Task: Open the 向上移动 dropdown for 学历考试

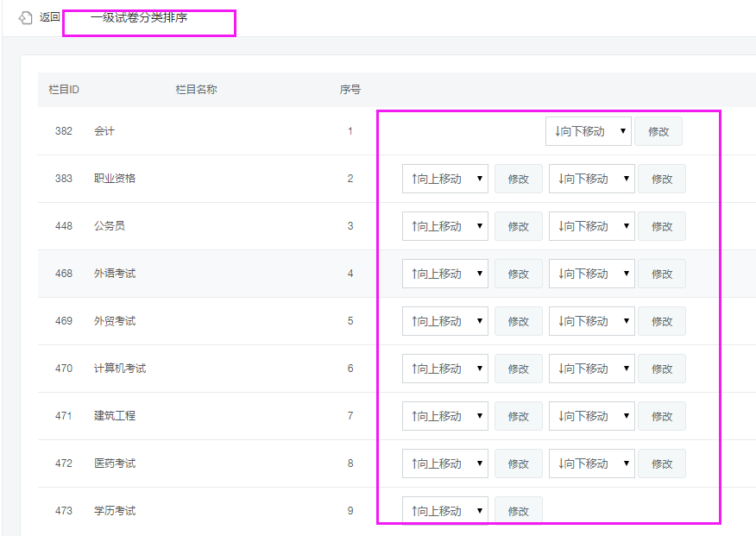Action: tap(444, 511)
